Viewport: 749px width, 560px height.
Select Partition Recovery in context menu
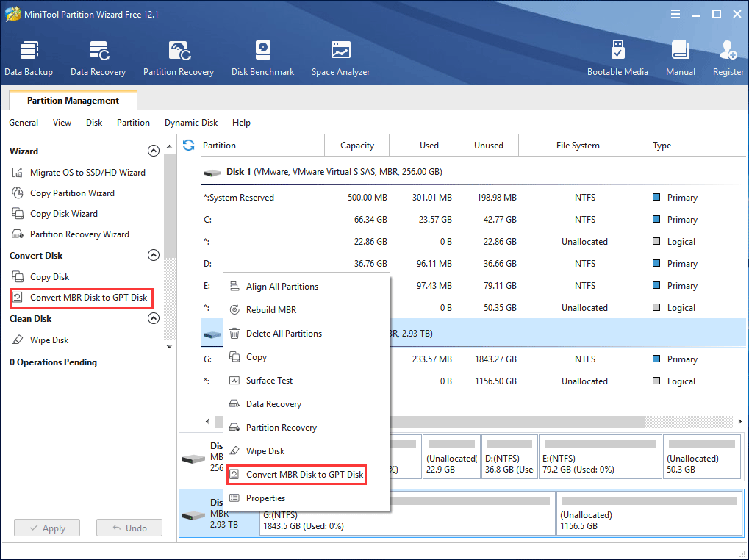[x=308, y=427]
